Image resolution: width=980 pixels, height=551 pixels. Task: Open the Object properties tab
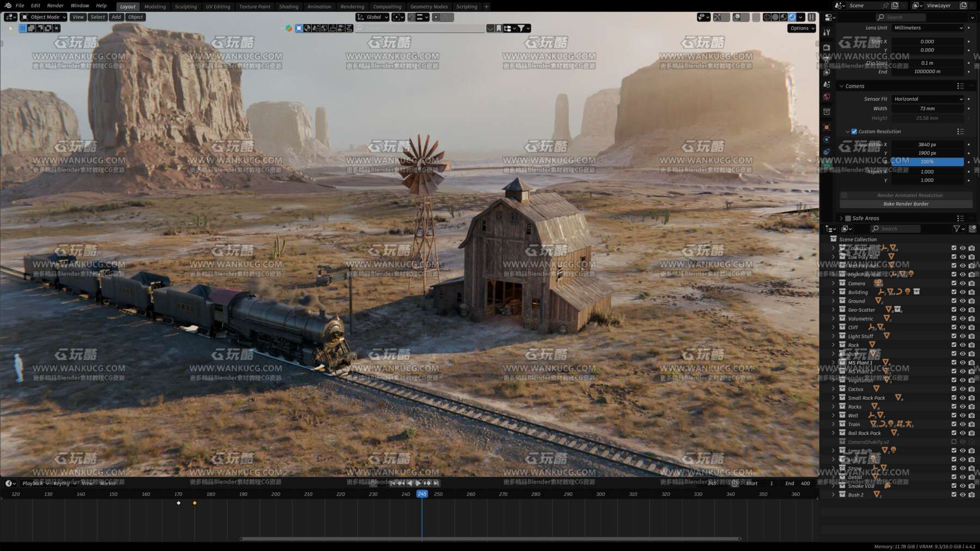point(826,127)
